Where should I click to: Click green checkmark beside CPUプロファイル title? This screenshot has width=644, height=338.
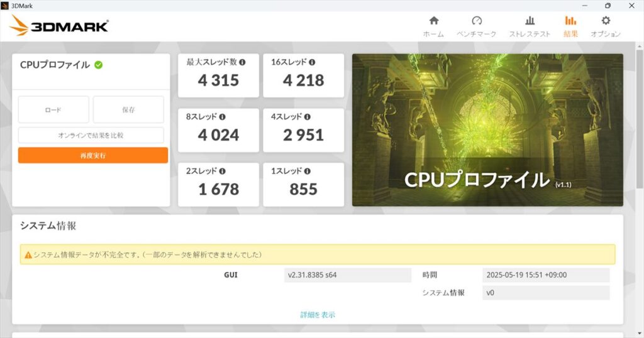coord(99,65)
